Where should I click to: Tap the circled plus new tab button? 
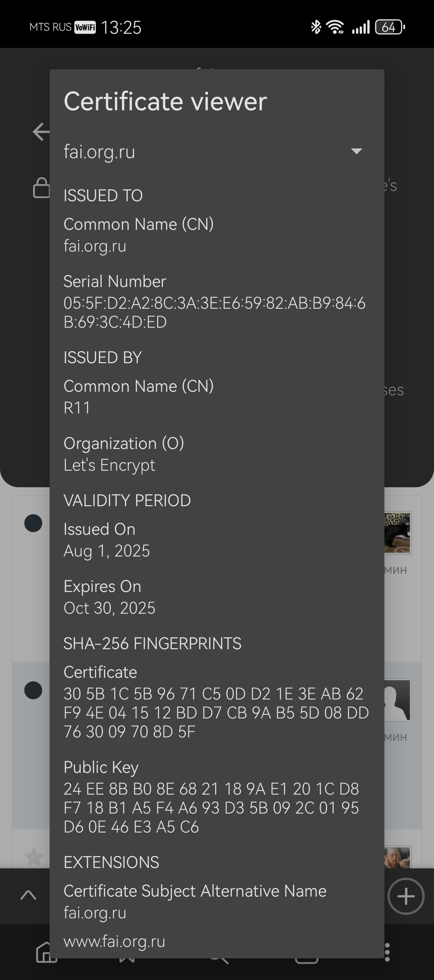[x=405, y=896]
